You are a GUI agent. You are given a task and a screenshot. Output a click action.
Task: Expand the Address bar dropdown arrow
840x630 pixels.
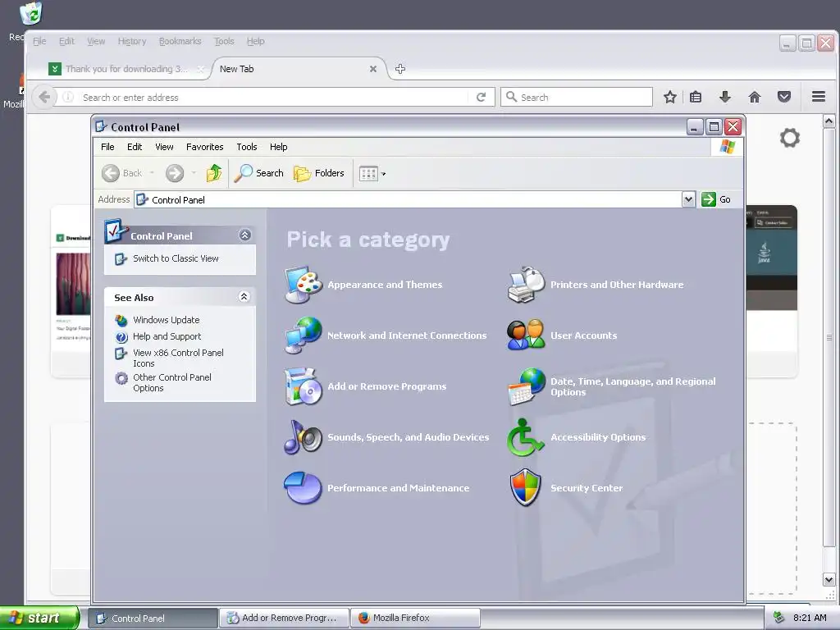[x=688, y=199]
